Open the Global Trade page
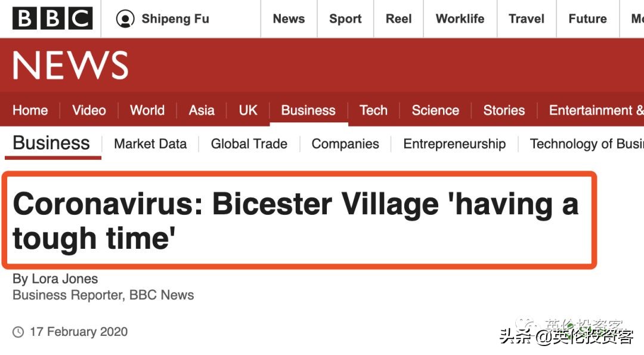 249,144
